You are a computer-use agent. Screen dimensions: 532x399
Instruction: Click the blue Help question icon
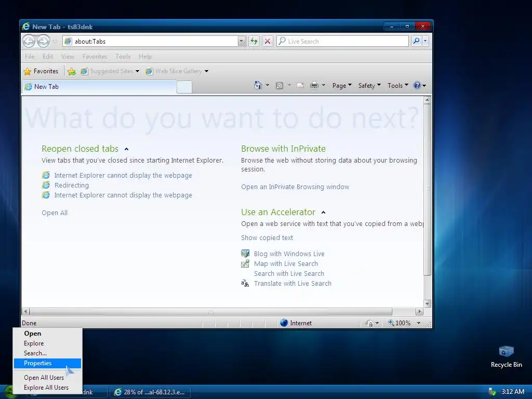pyautogui.click(x=417, y=86)
